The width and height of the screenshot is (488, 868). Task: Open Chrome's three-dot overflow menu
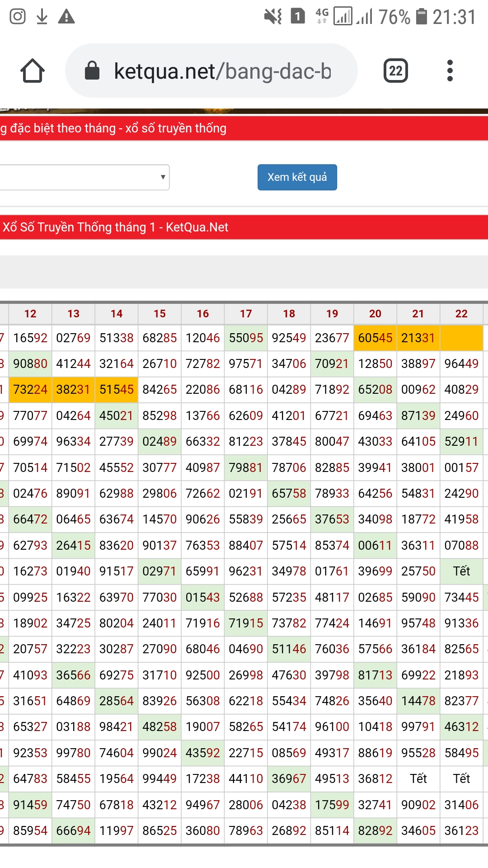(449, 71)
